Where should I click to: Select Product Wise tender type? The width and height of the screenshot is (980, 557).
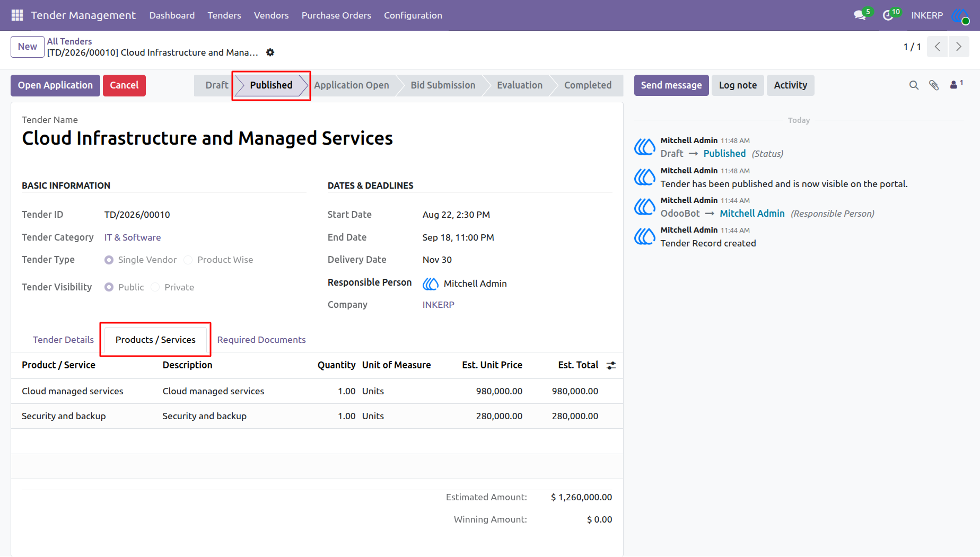pos(188,260)
